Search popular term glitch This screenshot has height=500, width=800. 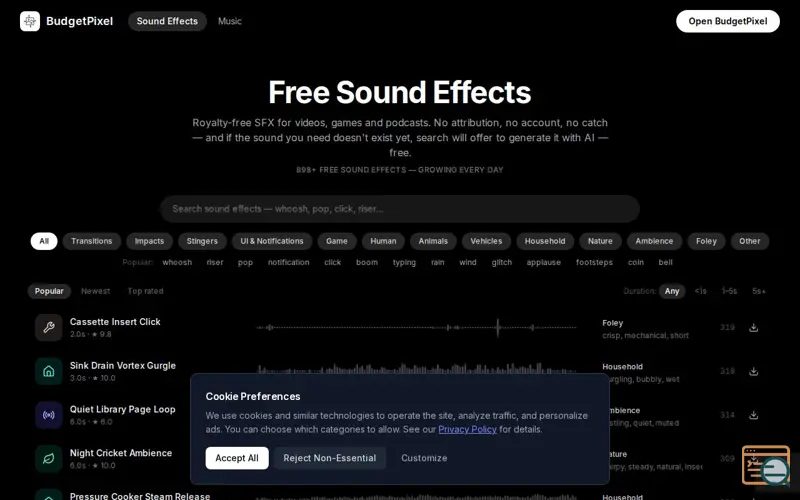(502, 262)
